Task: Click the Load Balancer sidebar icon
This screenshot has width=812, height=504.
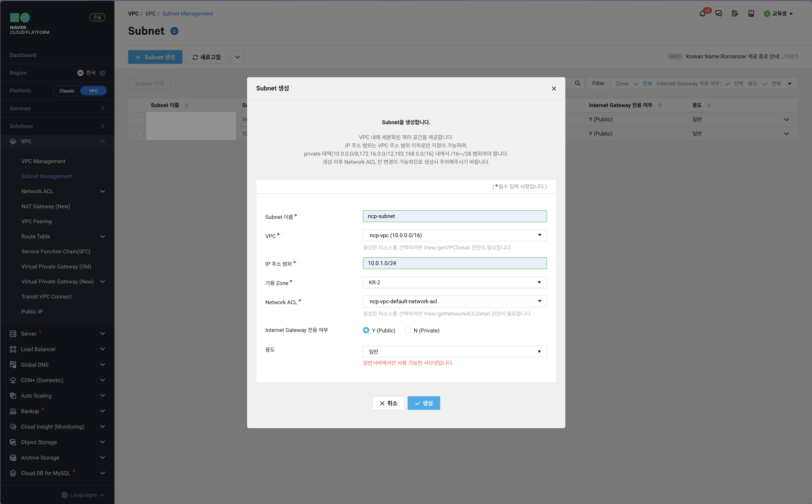Action: 13,349
